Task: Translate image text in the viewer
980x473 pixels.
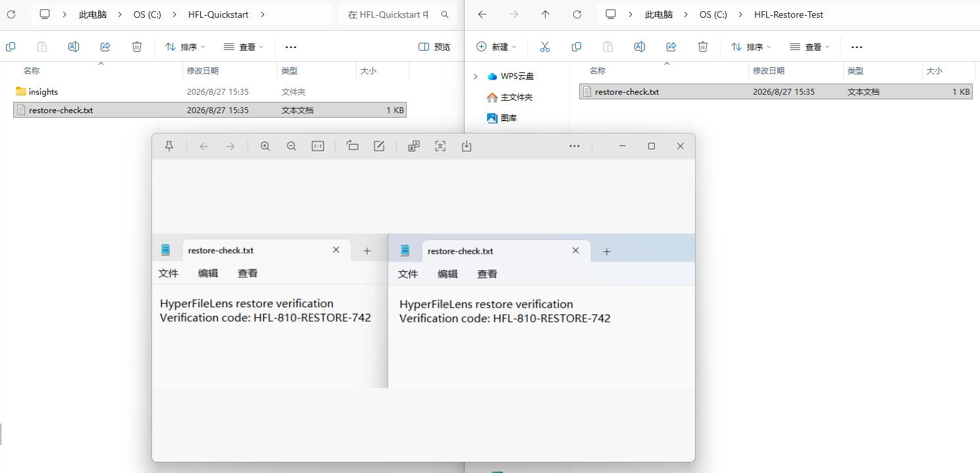Action: coord(414,146)
